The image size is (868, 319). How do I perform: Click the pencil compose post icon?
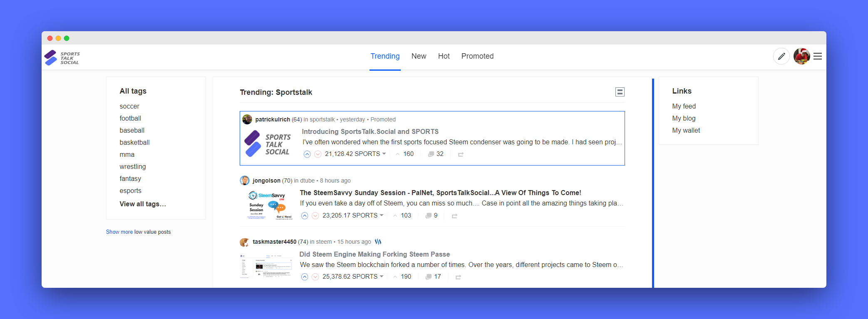pos(781,56)
